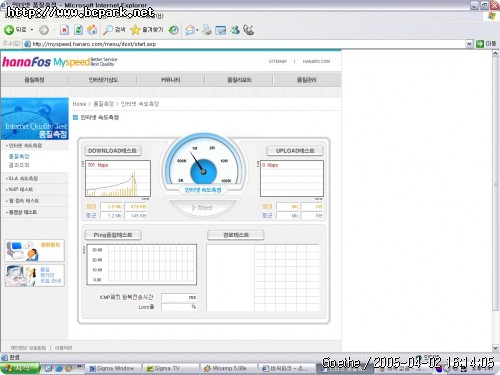The height and width of the screenshot is (375, 500).
Task: Go to the Home page icon
Action: tap(92, 30)
